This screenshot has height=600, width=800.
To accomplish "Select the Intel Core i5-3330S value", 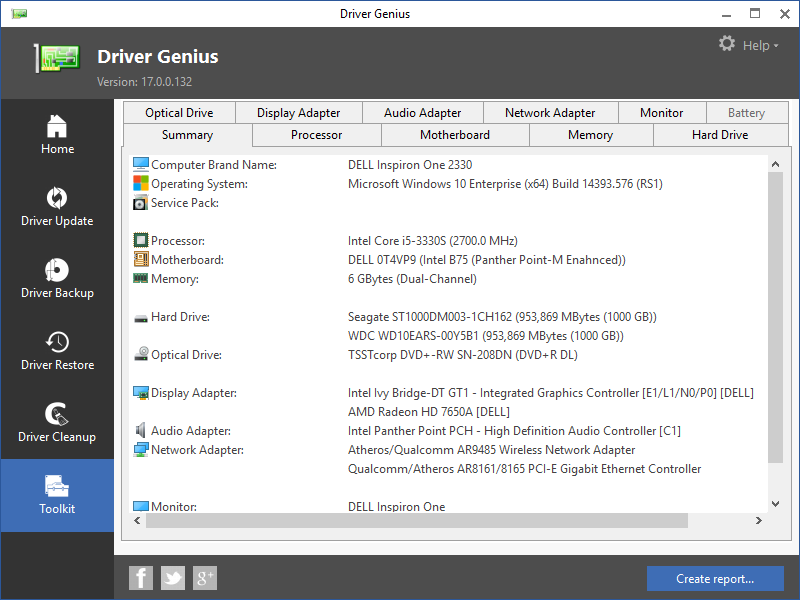I will click(433, 241).
